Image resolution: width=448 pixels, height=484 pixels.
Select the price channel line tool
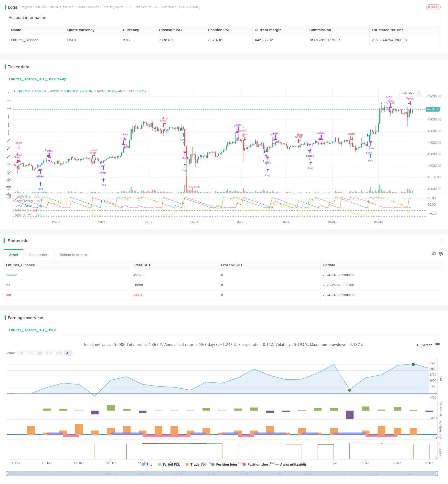(9, 172)
